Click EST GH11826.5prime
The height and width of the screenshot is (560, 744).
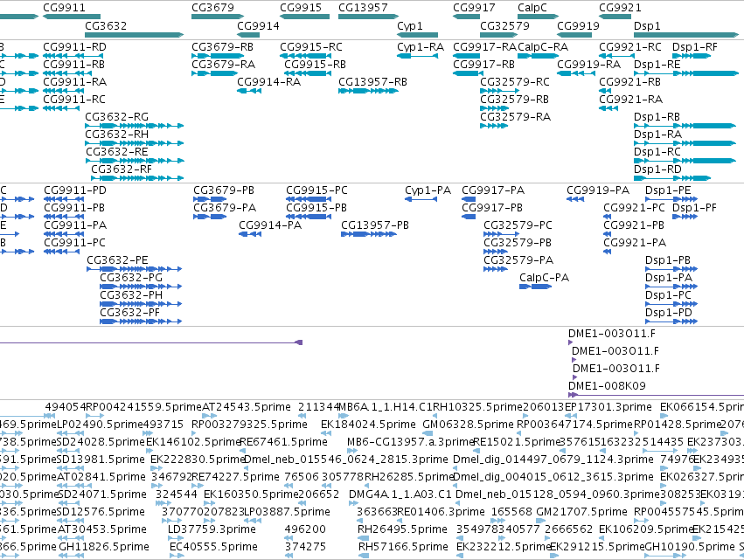pyautogui.click(x=71, y=556)
